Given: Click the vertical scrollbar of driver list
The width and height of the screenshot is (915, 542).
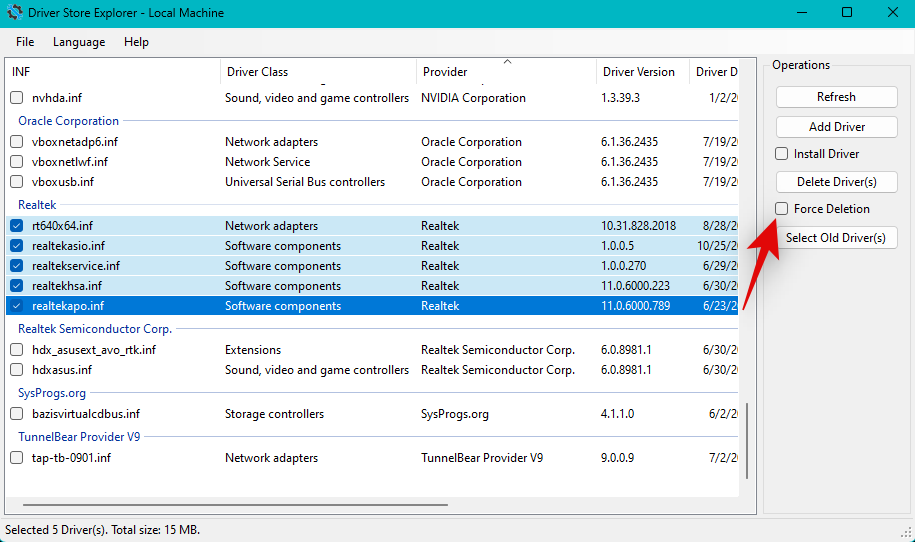Looking at the screenshot, I should coord(746,440).
